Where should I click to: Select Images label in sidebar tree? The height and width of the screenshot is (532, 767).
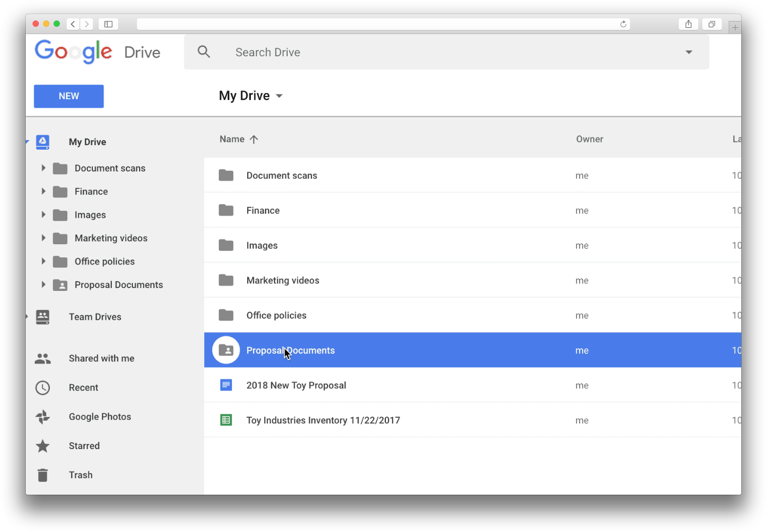[90, 215]
